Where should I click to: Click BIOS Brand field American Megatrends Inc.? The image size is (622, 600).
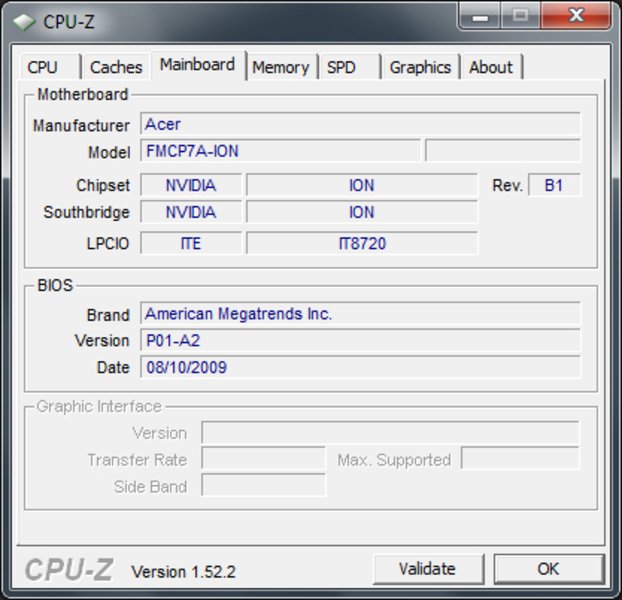coord(360,314)
